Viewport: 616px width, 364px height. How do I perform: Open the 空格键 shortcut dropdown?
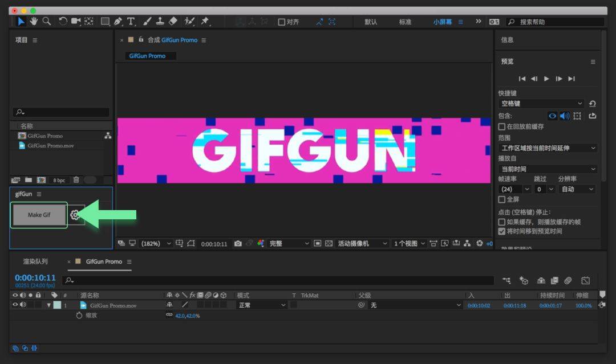point(541,103)
